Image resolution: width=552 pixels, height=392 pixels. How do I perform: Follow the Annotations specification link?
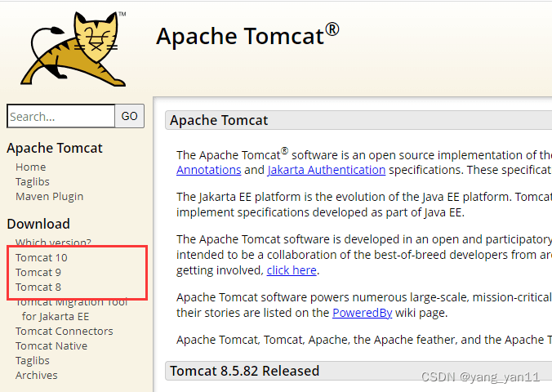coord(208,170)
